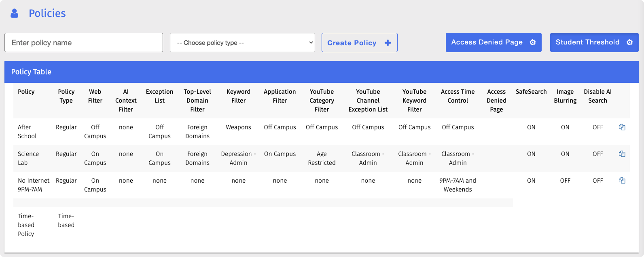Copy the After School policy row
The width and height of the screenshot is (644, 257).
[622, 127]
